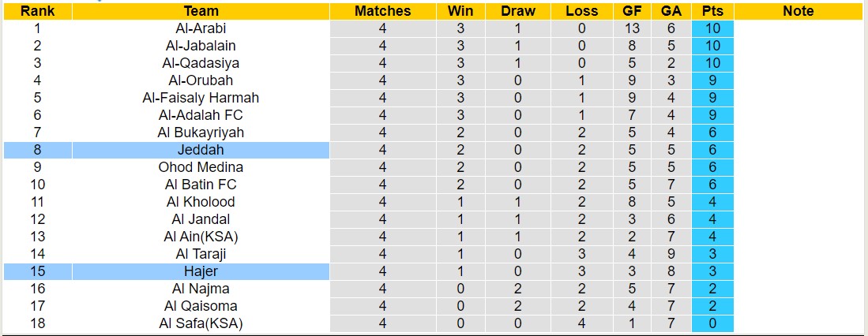
Task: Select the Al Kholood team entry
Action: point(201,202)
